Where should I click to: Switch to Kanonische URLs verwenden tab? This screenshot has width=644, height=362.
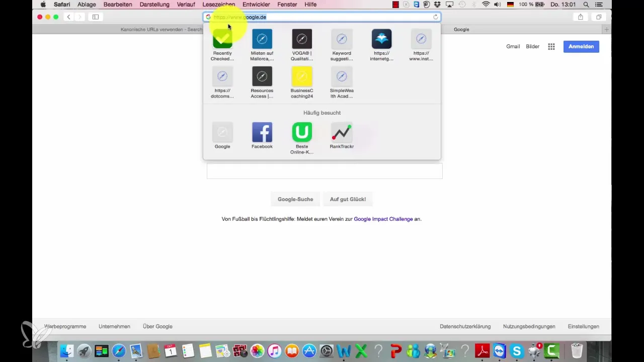162,30
